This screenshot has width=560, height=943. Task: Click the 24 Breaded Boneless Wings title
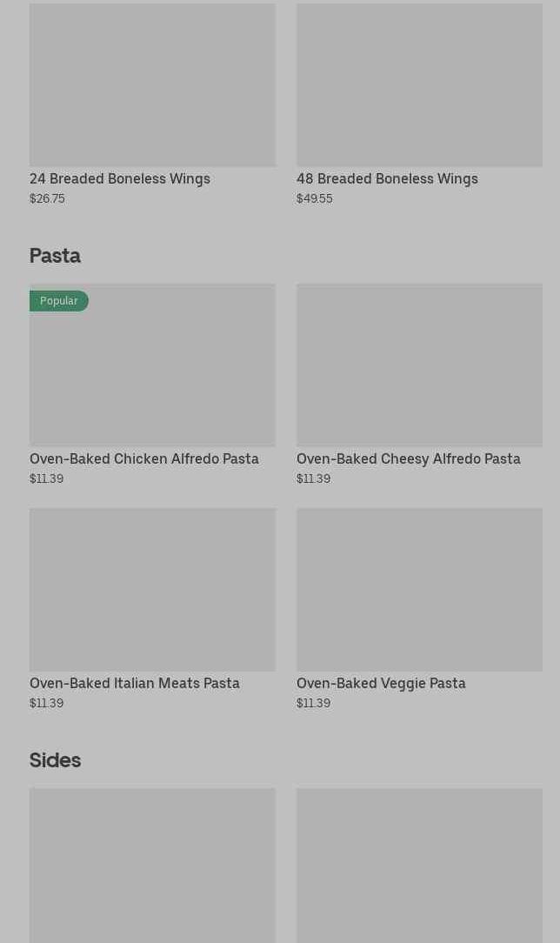120,178
